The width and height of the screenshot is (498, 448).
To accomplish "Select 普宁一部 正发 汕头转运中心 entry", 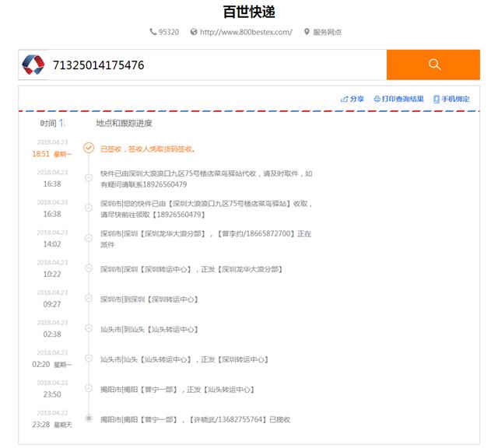I will point(177,390).
